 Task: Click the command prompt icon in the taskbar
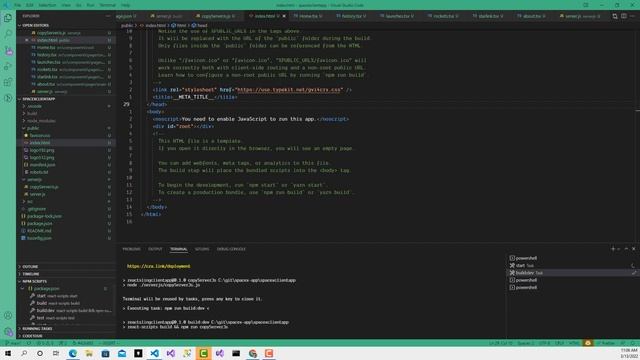pyautogui.click(x=236, y=353)
